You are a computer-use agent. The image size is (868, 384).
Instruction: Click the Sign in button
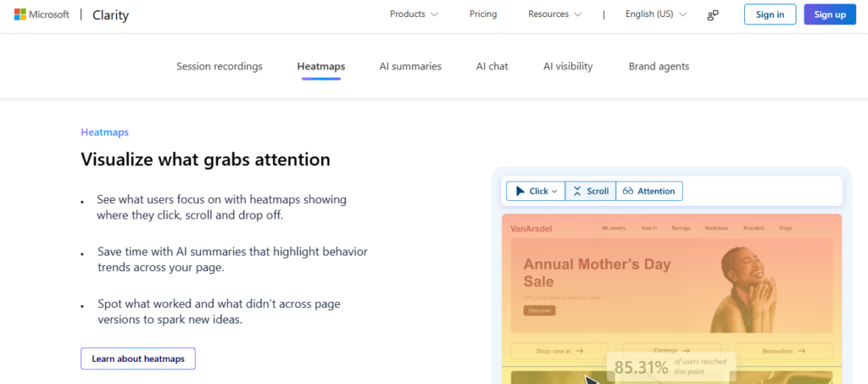click(770, 14)
